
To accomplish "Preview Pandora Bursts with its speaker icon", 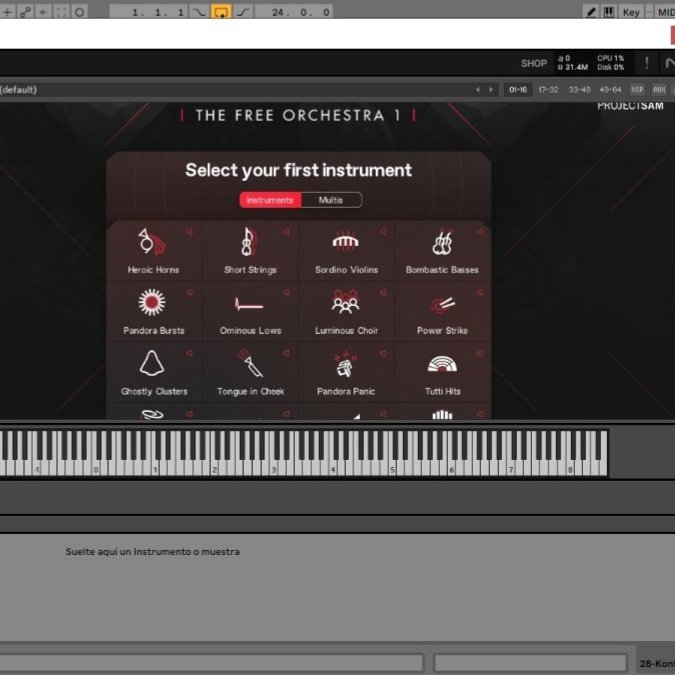I will click(189, 293).
